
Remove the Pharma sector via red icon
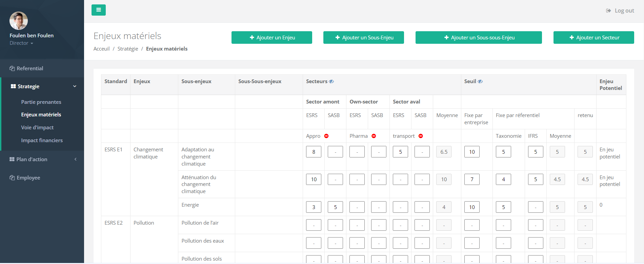pos(374,136)
